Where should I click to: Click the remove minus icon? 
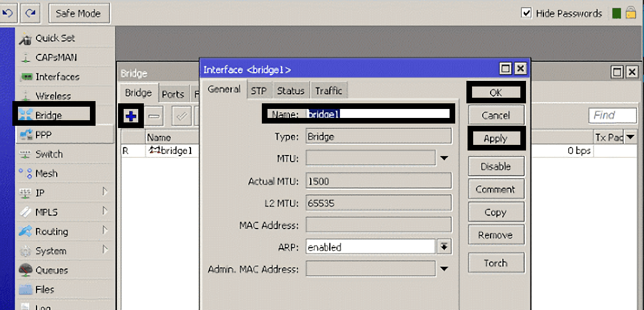[x=155, y=117]
